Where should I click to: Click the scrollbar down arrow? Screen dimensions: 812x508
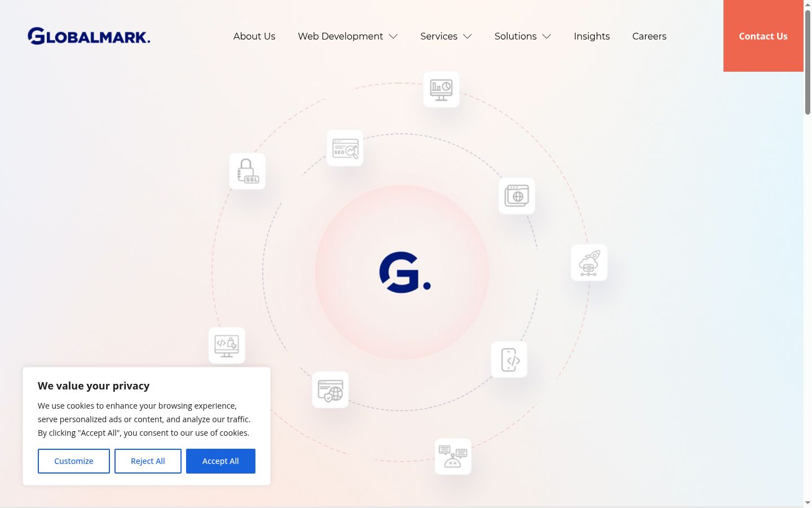click(807, 503)
